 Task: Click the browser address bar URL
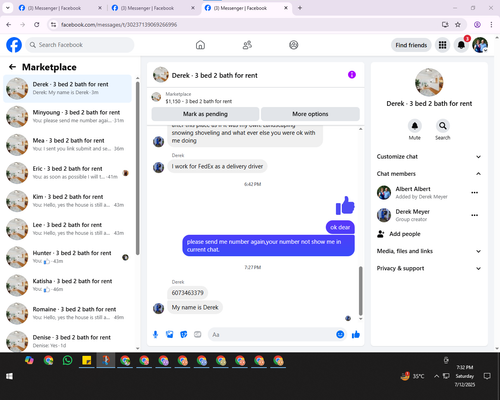(x=119, y=25)
